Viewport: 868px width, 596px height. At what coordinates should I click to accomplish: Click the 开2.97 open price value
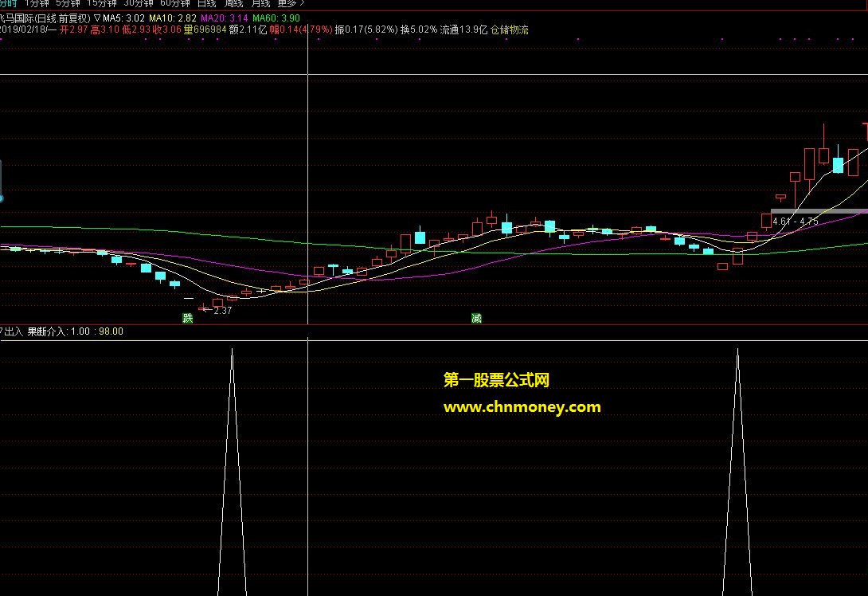pyautogui.click(x=73, y=29)
